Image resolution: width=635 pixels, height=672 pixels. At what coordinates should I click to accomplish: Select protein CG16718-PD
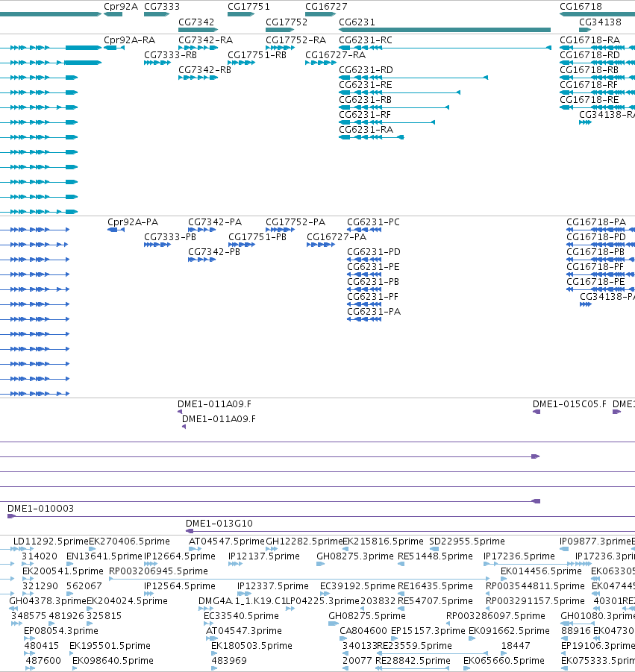(x=596, y=237)
